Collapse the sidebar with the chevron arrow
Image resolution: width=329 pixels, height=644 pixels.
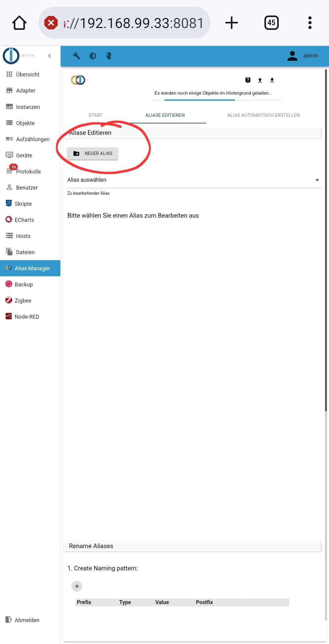point(50,56)
